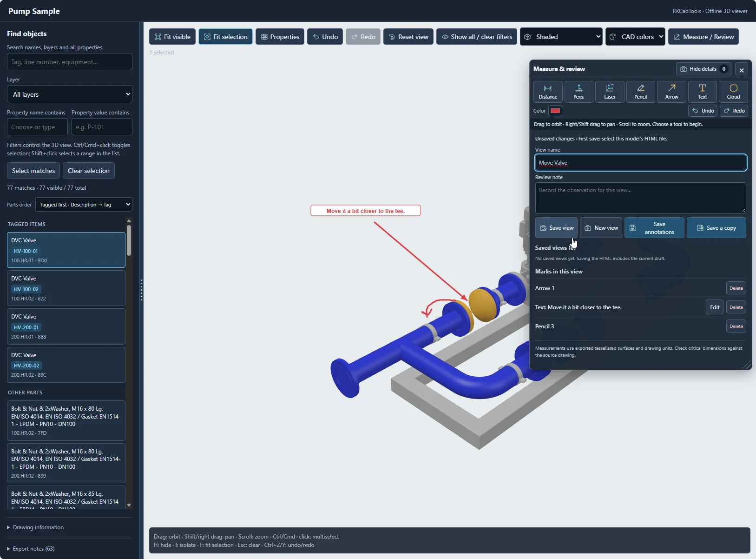The height and width of the screenshot is (559, 756).
Task: Click the '1 selected' status text
Action: pyautogui.click(x=162, y=53)
